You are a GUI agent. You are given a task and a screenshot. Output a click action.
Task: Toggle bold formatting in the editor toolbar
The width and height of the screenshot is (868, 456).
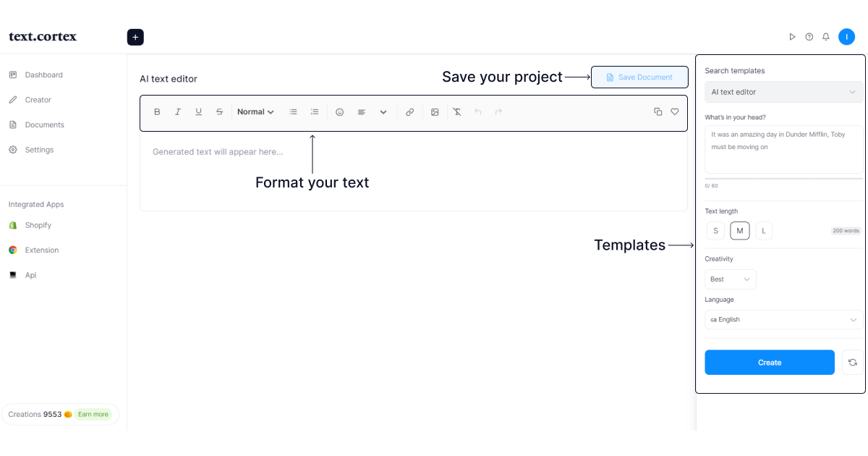click(x=157, y=112)
